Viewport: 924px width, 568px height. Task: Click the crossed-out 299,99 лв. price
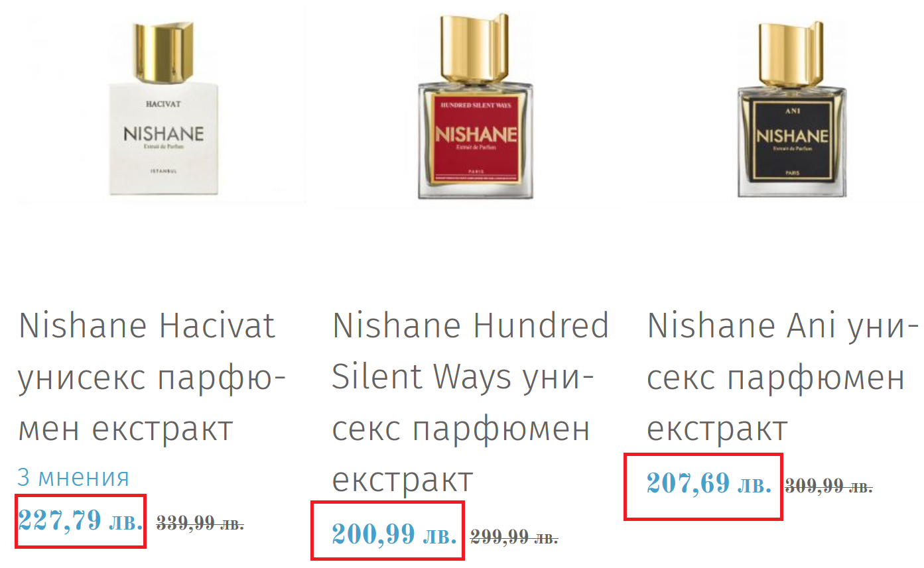tap(514, 536)
